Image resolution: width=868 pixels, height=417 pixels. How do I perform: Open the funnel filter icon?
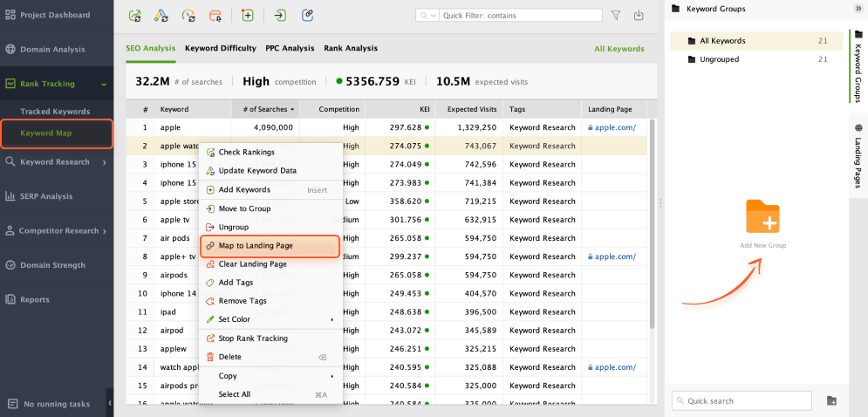coord(616,16)
